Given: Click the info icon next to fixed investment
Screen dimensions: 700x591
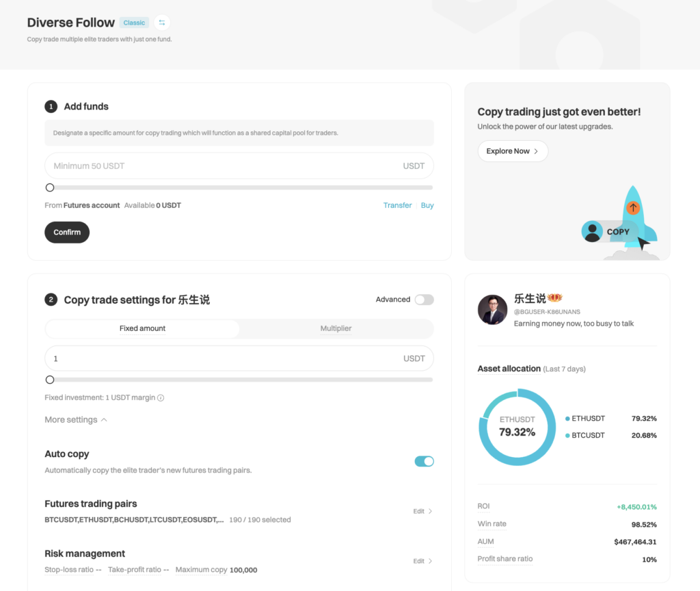Looking at the screenshot, I should coord(161,398).
